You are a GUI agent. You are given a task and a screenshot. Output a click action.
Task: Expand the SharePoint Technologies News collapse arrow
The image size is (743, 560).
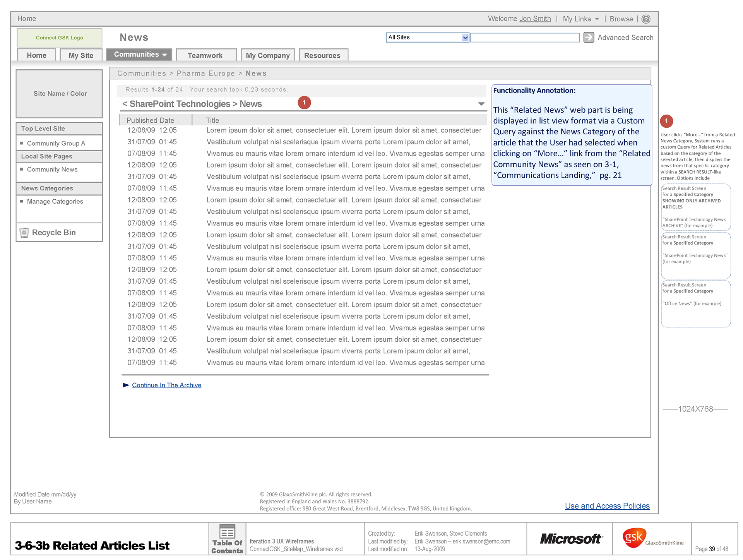481,104
